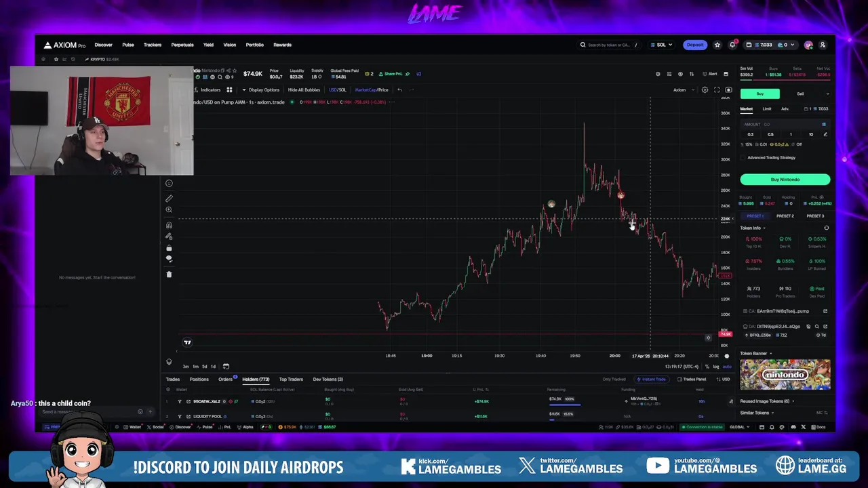Take a chart snapshot with camera icon

tap(728, 89)
